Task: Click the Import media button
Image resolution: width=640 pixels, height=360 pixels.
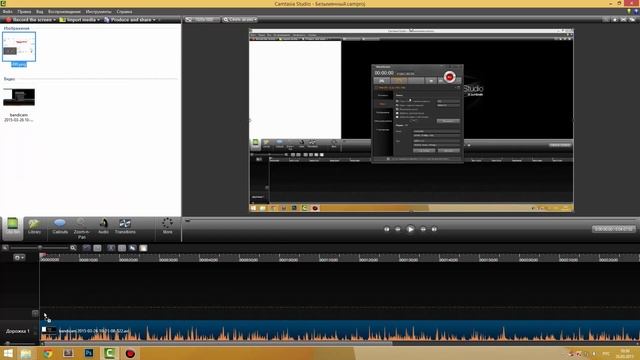Action: 78,20
